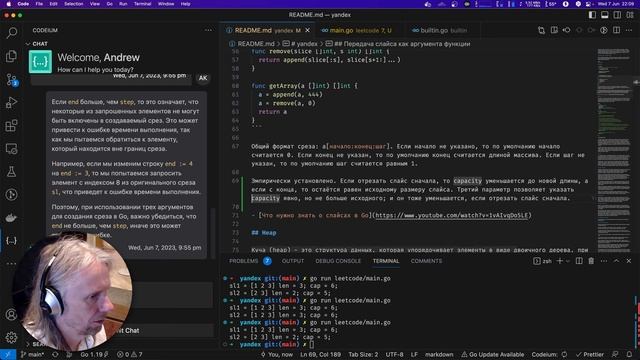Viewport: 640px width, 360px height.
Task: Open the Accounts icon in activity bar
Action: pos(11,315)
